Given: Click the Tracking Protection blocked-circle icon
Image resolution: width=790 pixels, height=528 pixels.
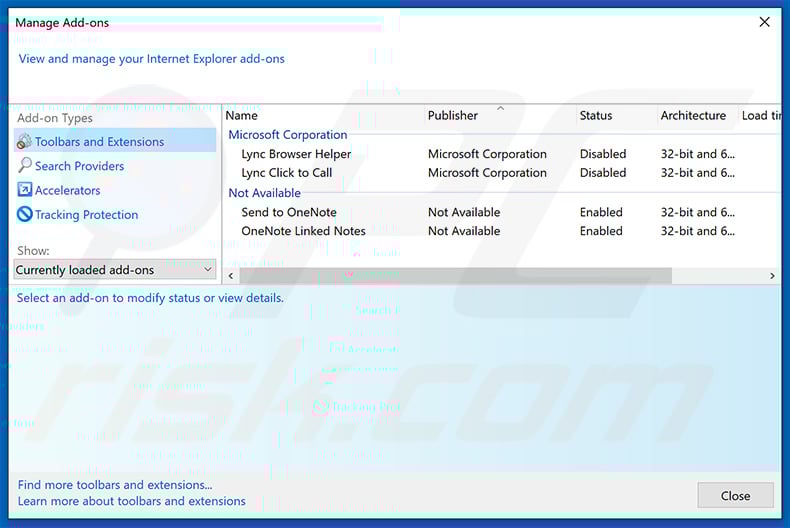Looking at the screenshot, I should 25,214.
